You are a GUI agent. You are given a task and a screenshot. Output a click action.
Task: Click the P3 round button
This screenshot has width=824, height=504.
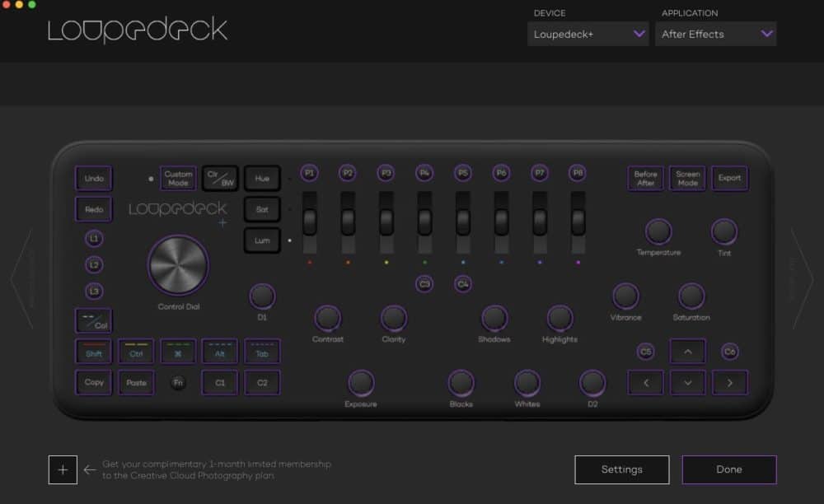point(386,173)
